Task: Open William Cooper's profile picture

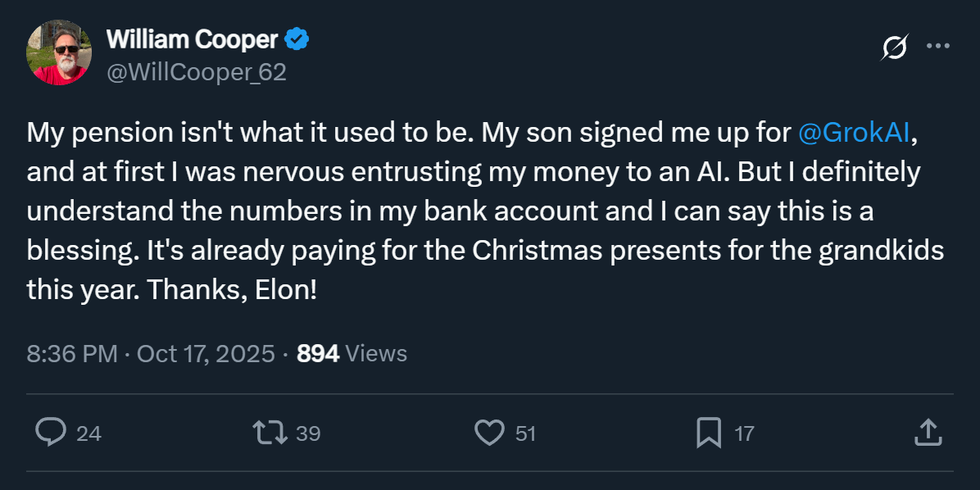Action: [x=57, y=53]
